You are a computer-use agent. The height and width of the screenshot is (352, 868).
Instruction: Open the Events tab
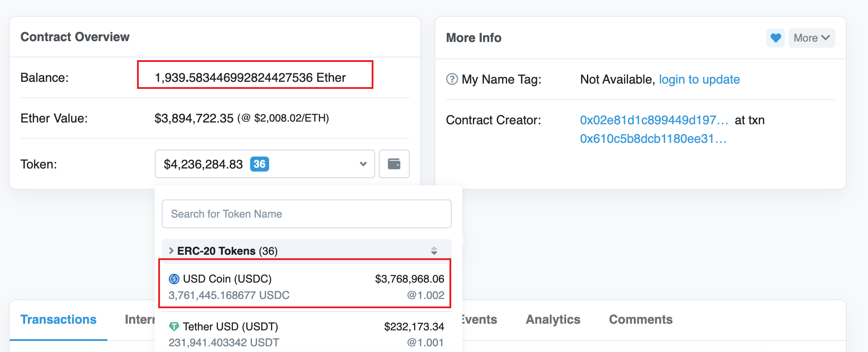click(480, 320)
